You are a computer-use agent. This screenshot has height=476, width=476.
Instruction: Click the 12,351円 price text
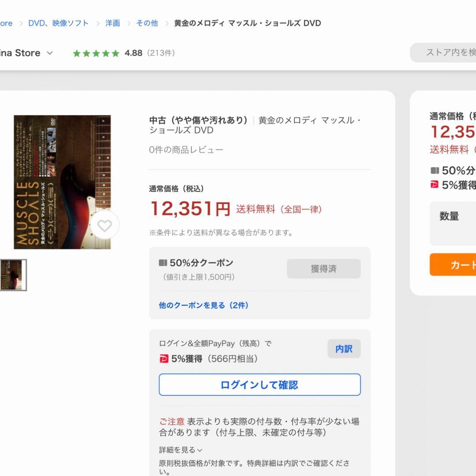click(190, 209)
